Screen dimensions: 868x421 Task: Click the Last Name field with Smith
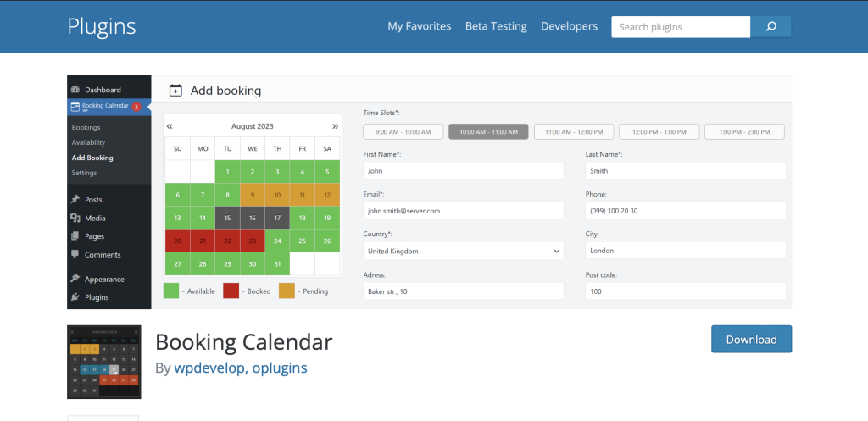(685, 170)
